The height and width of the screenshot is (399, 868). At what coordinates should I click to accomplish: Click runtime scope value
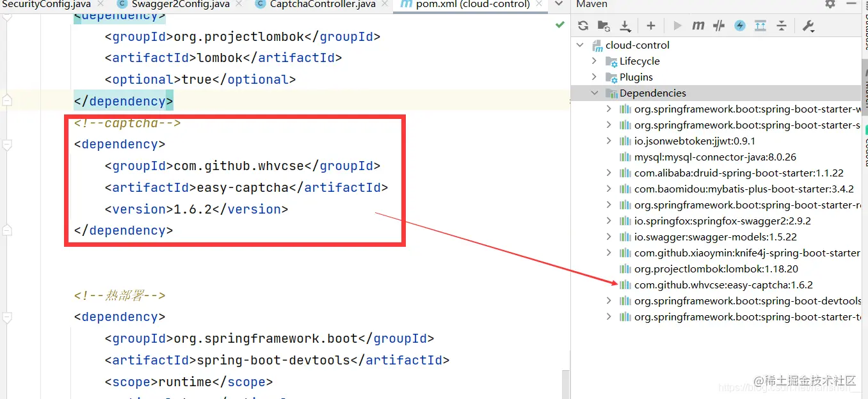coord(185,382)
